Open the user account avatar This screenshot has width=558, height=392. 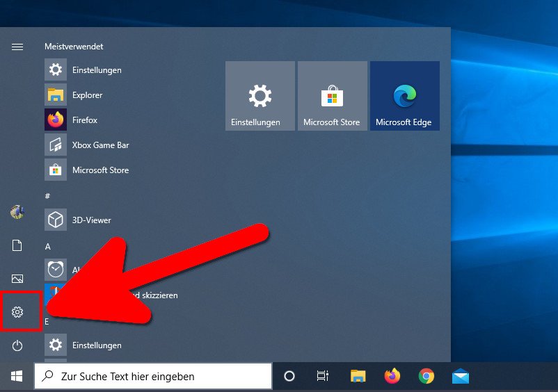(17, 212)
